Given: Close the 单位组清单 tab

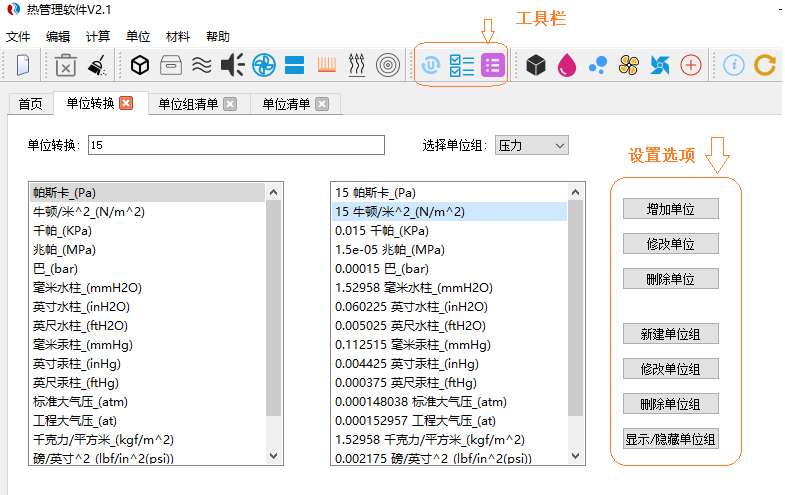Looking at the screenshot, I should tap(230, 104).
